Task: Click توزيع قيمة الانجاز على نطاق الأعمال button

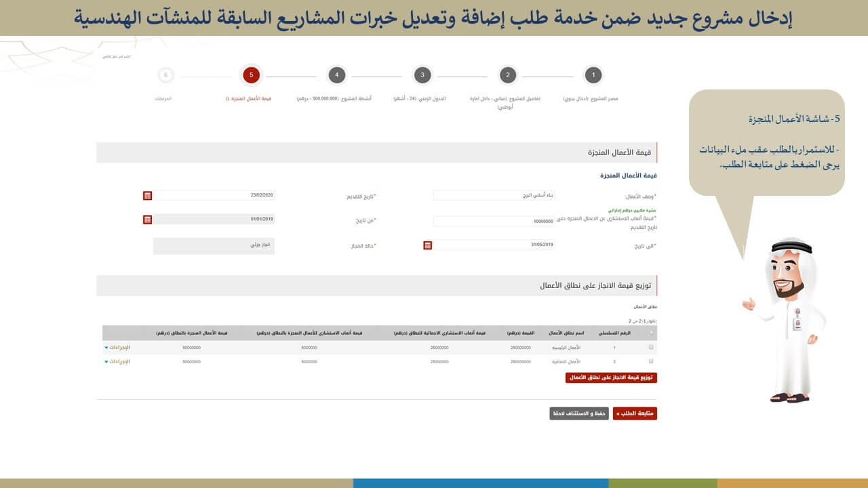Action: (611, 378)
